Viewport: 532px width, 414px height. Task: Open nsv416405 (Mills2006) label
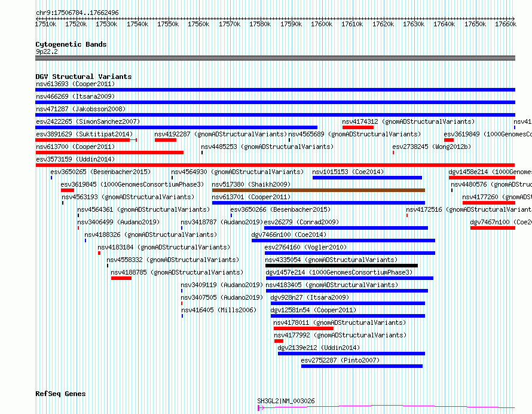(x=219, y=310)
